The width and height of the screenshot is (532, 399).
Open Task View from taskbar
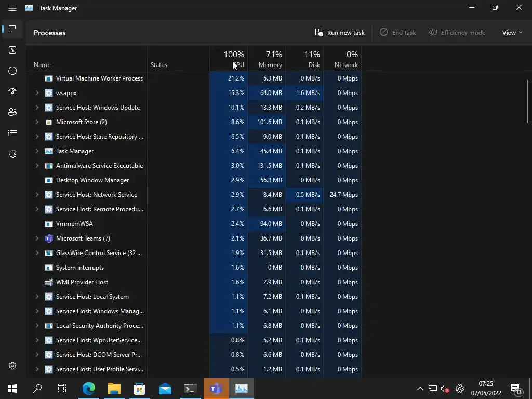point(62,389)
